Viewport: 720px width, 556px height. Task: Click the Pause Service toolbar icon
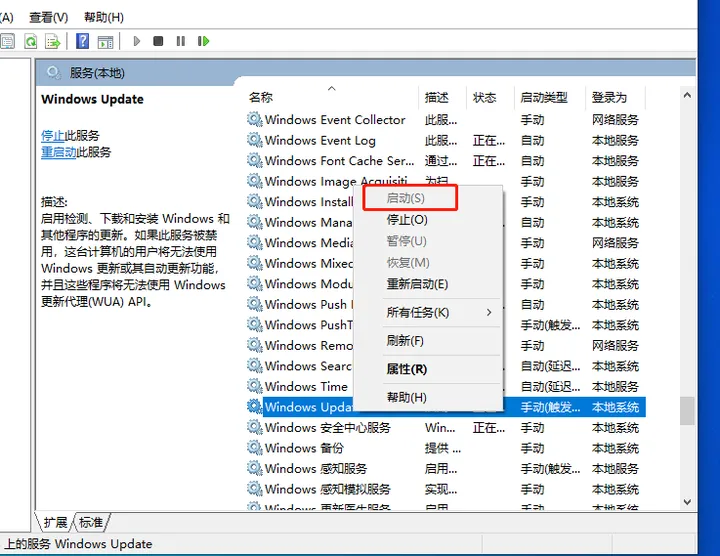180,41
